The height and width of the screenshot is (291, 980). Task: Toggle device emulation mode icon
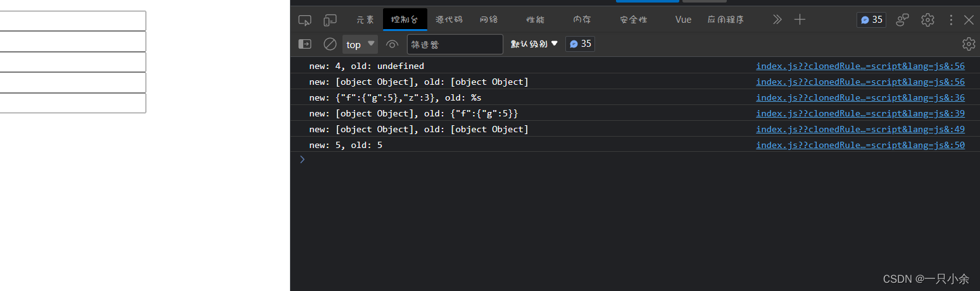coord(330,20)
